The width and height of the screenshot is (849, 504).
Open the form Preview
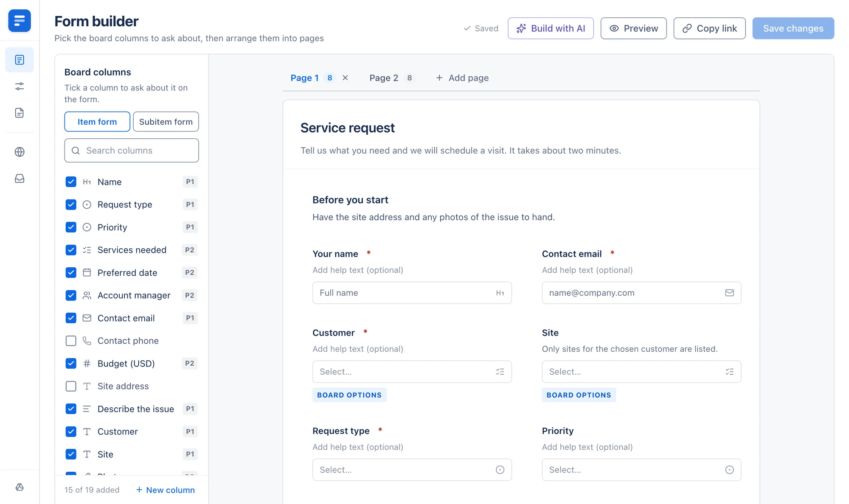coord(633,28)
